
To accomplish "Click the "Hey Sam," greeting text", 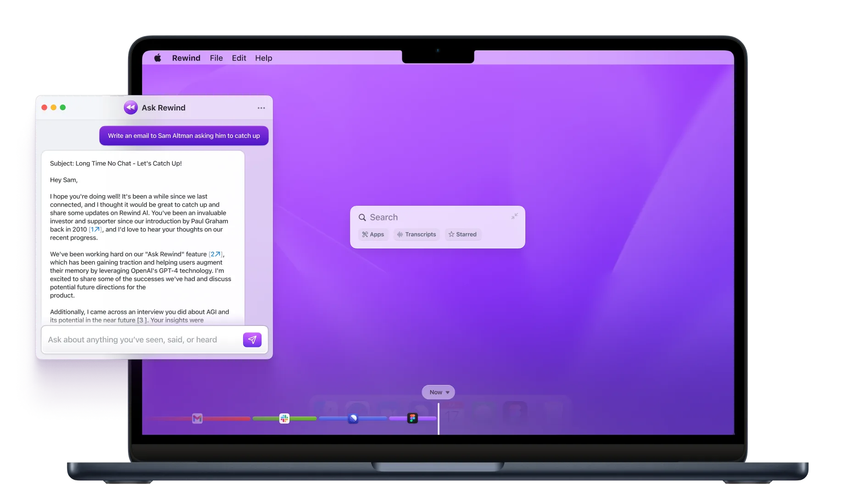I will coord(64,180).
